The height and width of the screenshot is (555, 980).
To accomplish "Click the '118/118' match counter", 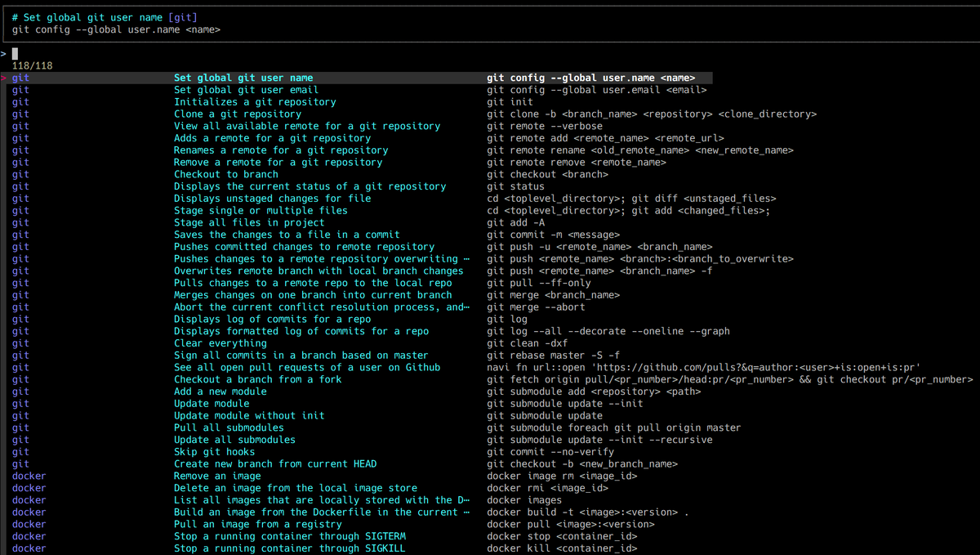I will coord(33,65).
